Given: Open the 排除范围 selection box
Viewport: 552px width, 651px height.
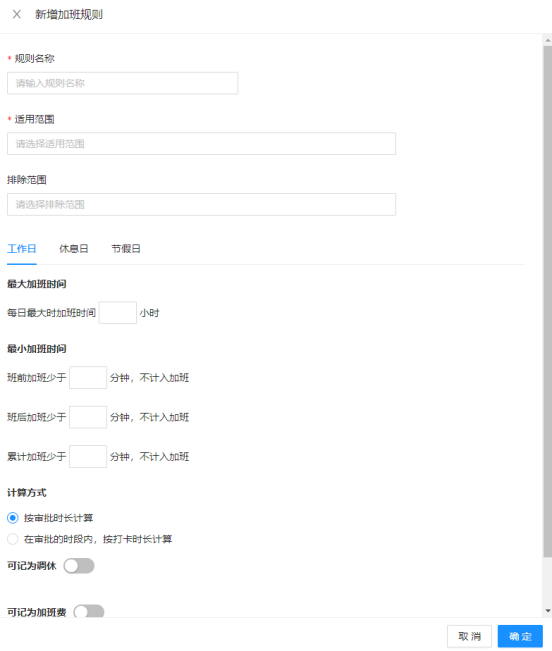Looking at the screenshot, I should click(x=201, y=204).
